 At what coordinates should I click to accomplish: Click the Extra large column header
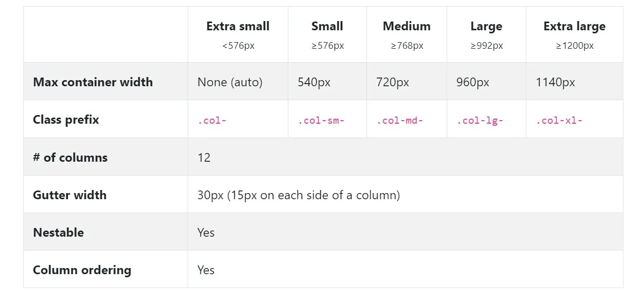tap(574, 27)
